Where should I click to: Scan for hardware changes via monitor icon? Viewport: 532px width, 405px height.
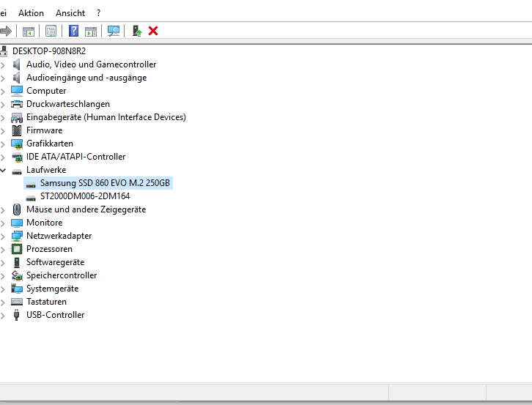point(114,31)
